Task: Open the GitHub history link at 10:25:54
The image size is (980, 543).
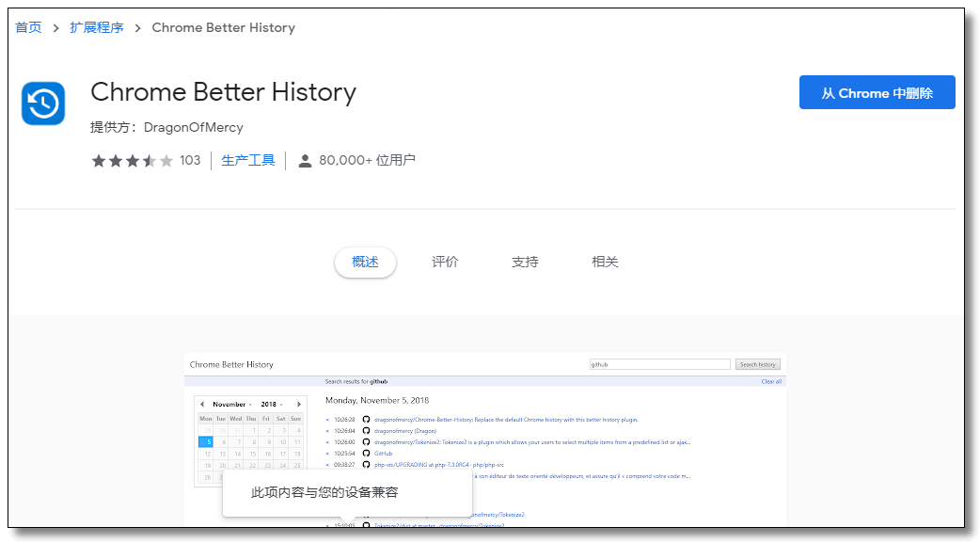Action: tap(383, 454)
